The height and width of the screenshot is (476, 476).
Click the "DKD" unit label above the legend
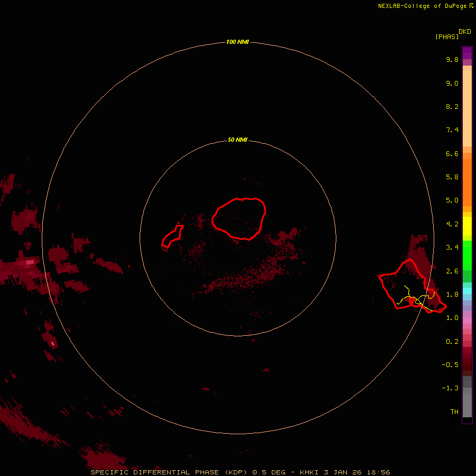(x=465, y=31)
